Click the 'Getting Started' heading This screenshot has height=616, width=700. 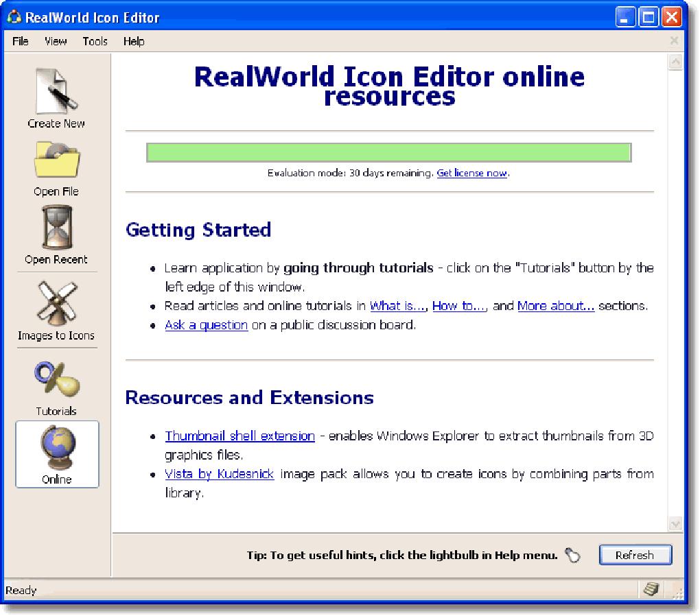198,230
